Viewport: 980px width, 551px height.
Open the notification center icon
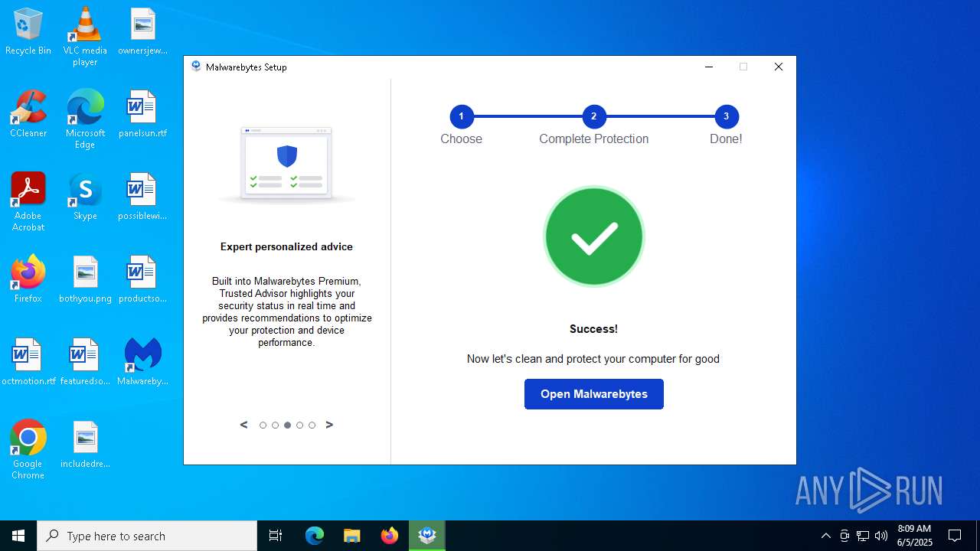click(x=955, y=536)
